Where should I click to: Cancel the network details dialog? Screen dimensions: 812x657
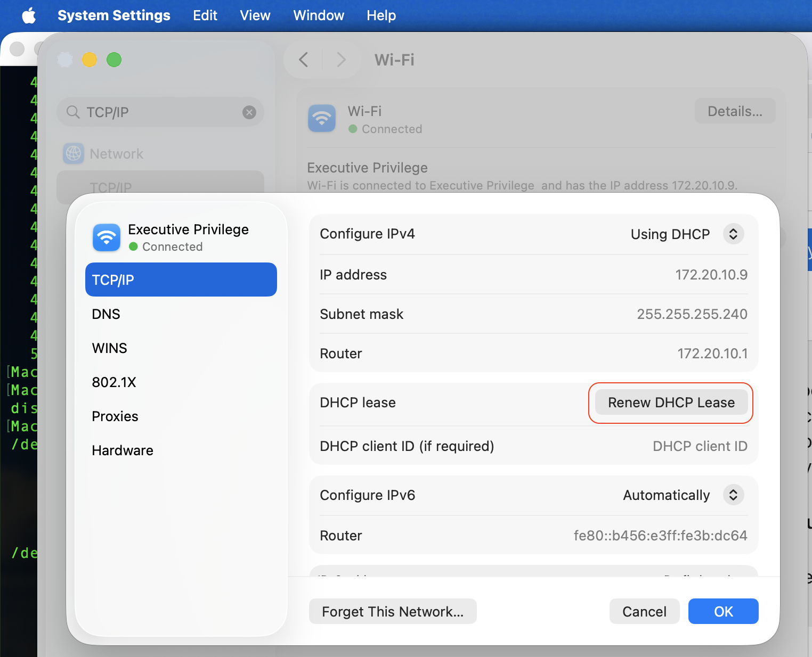645,611
